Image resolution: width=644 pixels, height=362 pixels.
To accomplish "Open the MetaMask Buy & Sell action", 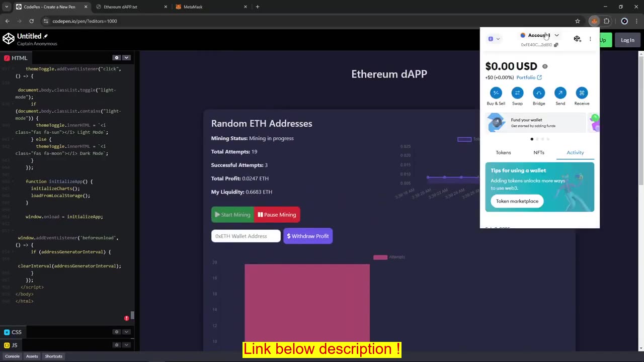I will pos(496,93).
